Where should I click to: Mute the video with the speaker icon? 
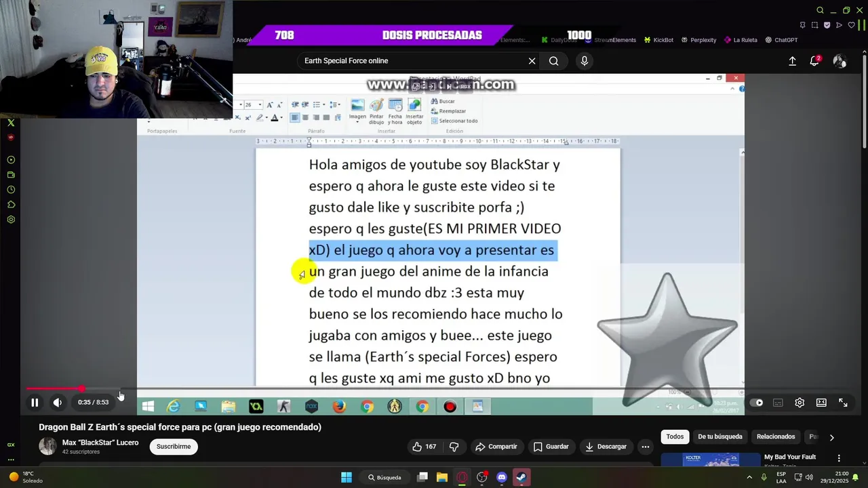58,403
